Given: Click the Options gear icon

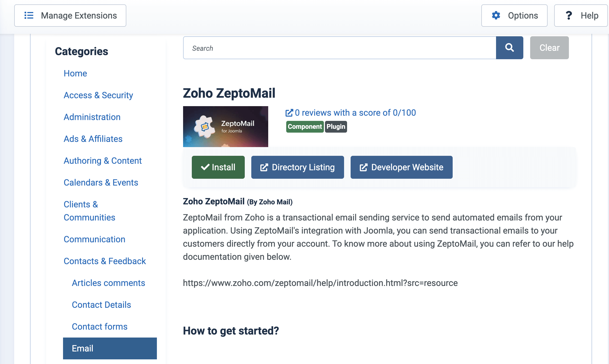Looking at the screenshot, I should pyautogui.click(x=496, y=16).
